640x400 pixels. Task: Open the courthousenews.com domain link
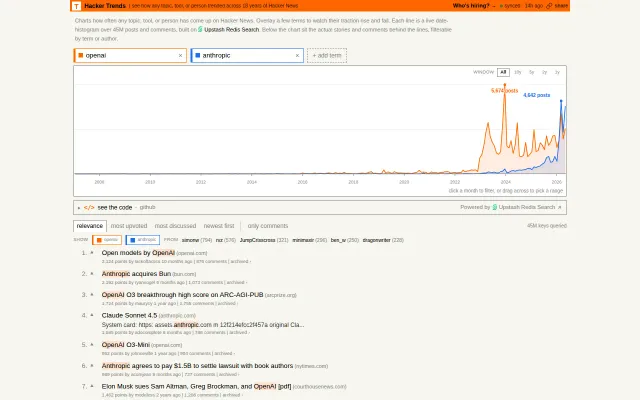(x=320, y=387)
